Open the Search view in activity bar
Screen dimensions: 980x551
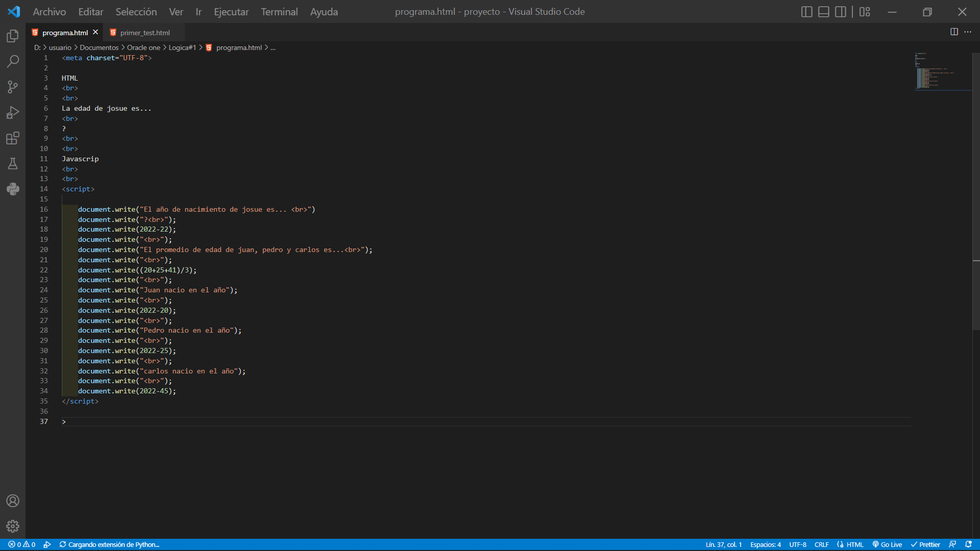tap(13, 62)
